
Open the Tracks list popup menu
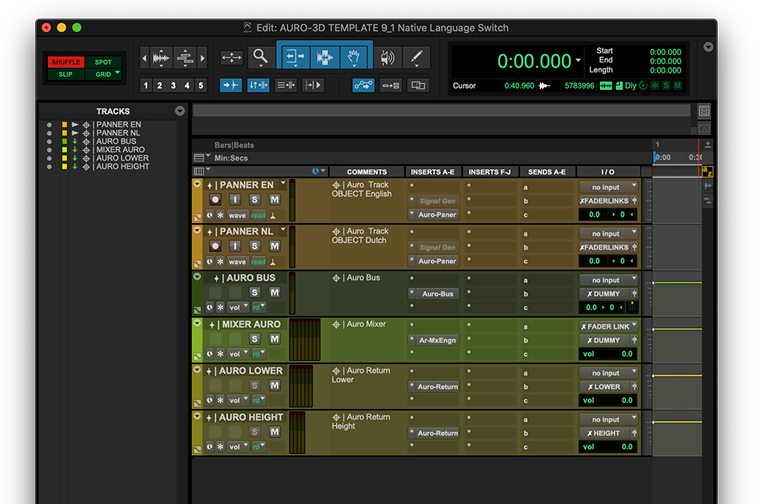tap(180, 111)
